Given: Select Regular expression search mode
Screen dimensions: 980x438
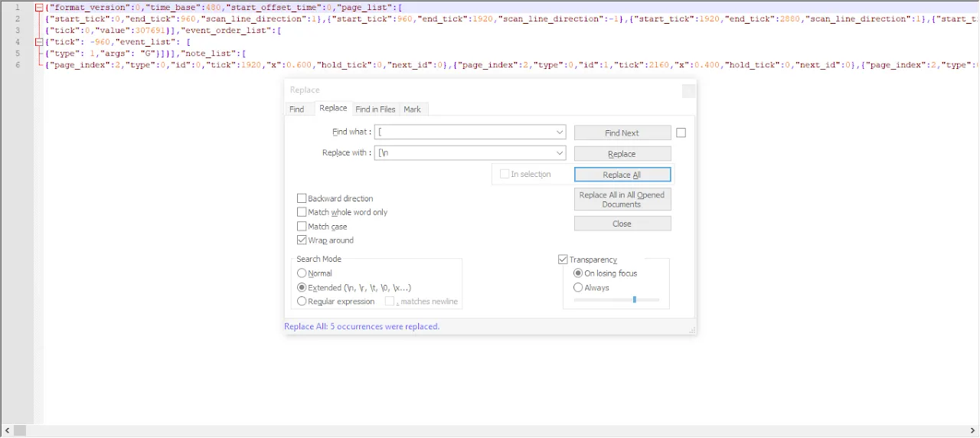Looking at the screenshot, I should (302, 302).
